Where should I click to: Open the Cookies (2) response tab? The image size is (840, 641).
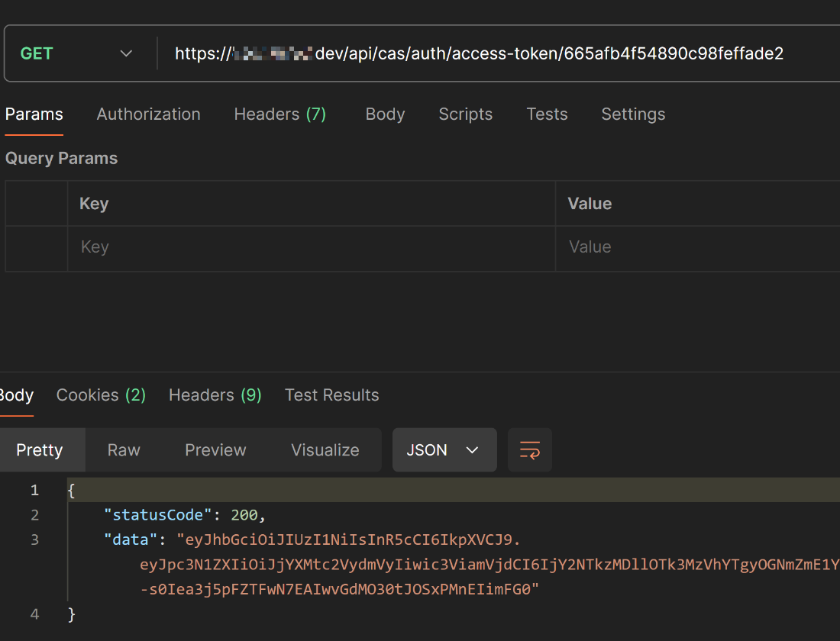101,395
